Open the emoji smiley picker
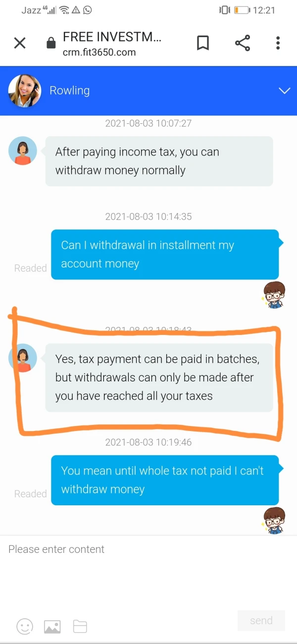Image resolution: width=297 pixels, height=644 pixels. click(25, 626)
